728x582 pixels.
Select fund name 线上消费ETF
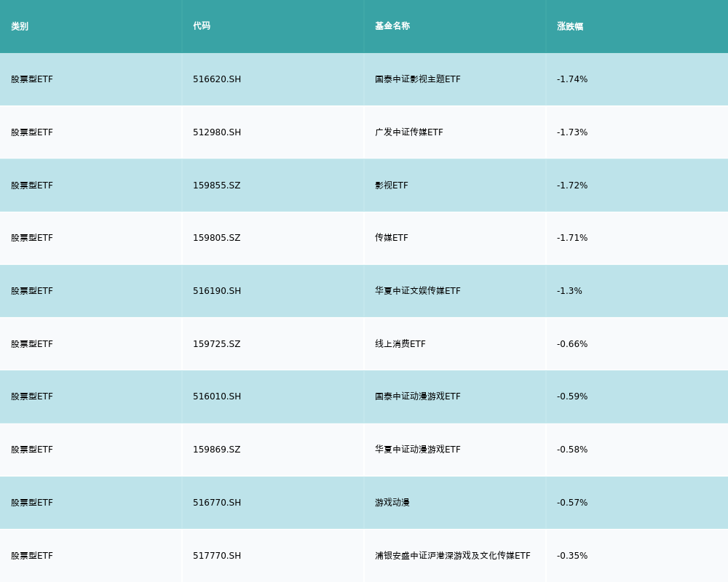(x=400, y=344)
